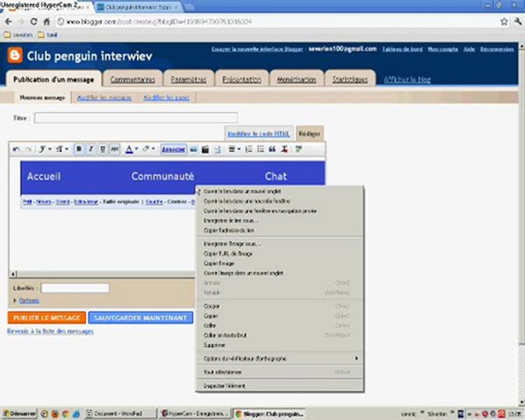
Task: Choose 'Enregistrer l'image sous...' menu entry
Action: (x=279, y=244)
